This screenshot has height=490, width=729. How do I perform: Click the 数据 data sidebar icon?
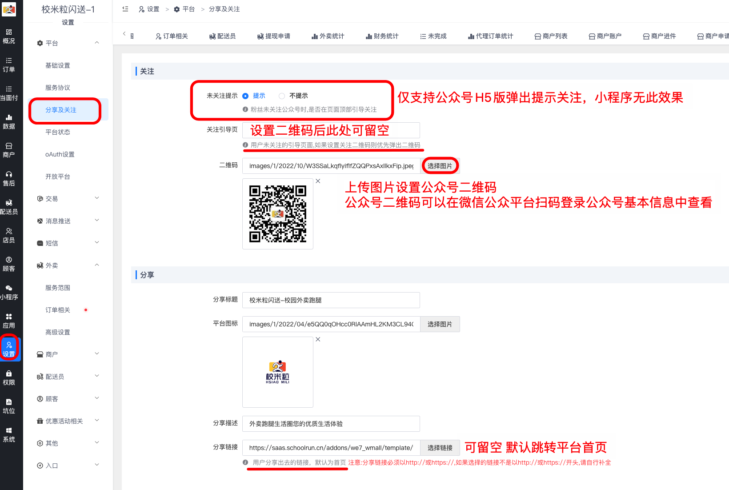(x=9, y=122)
